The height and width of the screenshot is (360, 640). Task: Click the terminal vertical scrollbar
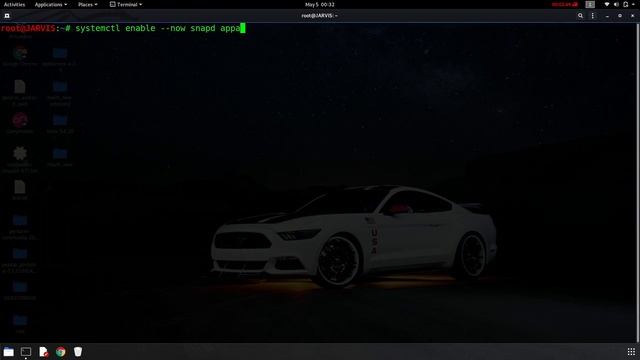pyautogui.click(x=638, y=183)
